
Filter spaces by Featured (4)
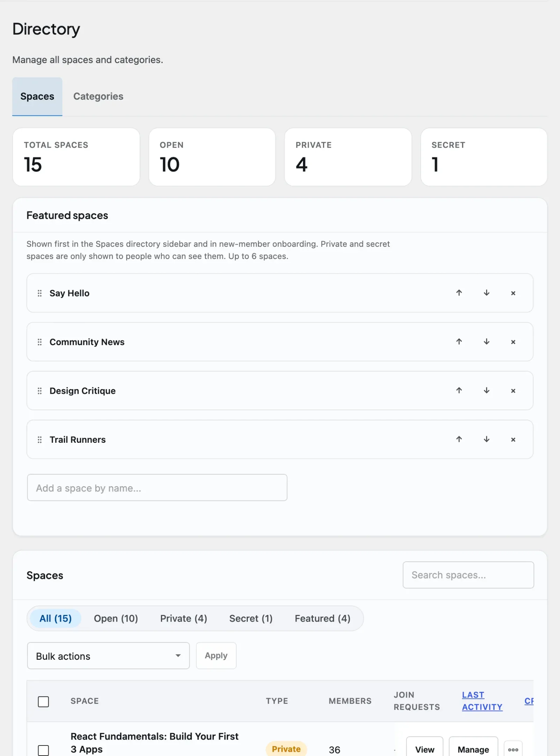click(x=323, y=618)
